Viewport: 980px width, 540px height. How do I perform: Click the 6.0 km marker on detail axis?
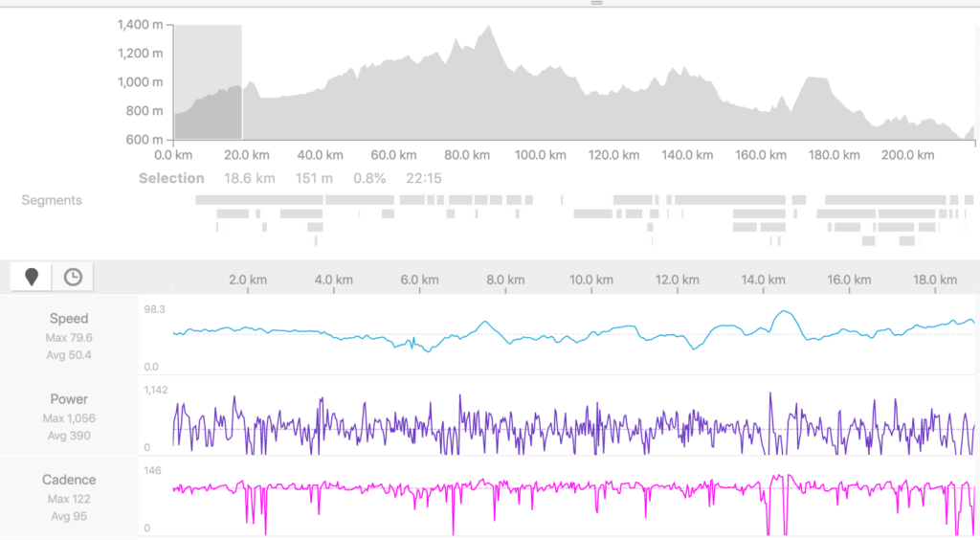pos(419,280)
